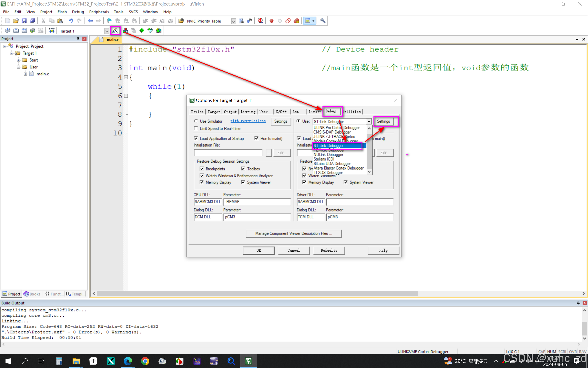Open the debugger selection combo box arrow

point(369,121)
